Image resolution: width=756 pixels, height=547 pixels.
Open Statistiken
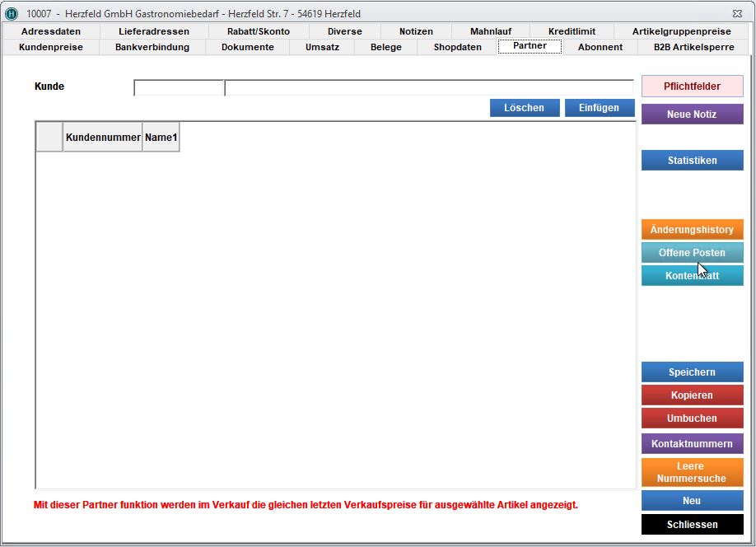(x=692, y=161)
